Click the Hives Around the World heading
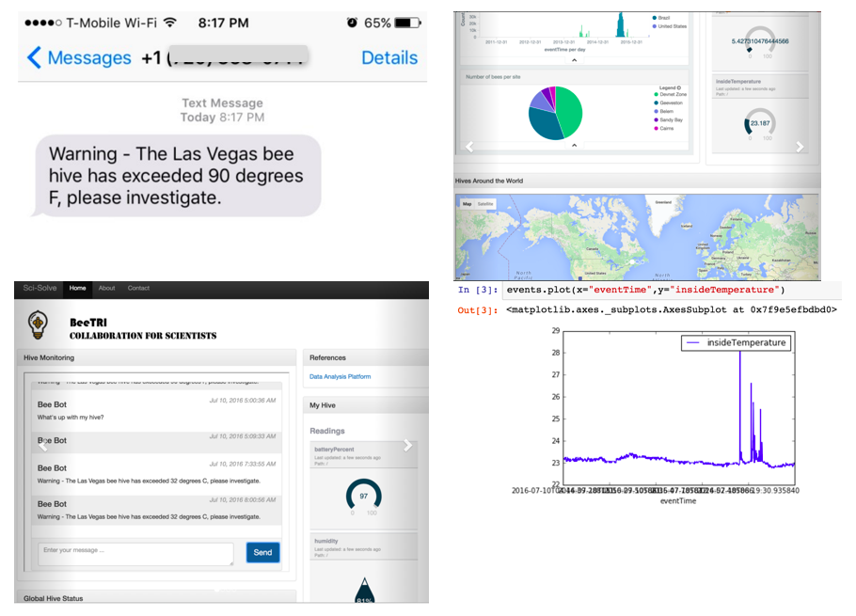This screenshot has width=856, height=616. tap(488, 181)
